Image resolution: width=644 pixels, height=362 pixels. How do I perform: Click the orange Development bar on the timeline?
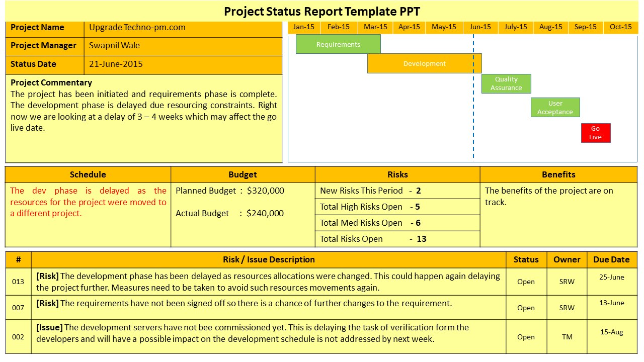point(425,63)
